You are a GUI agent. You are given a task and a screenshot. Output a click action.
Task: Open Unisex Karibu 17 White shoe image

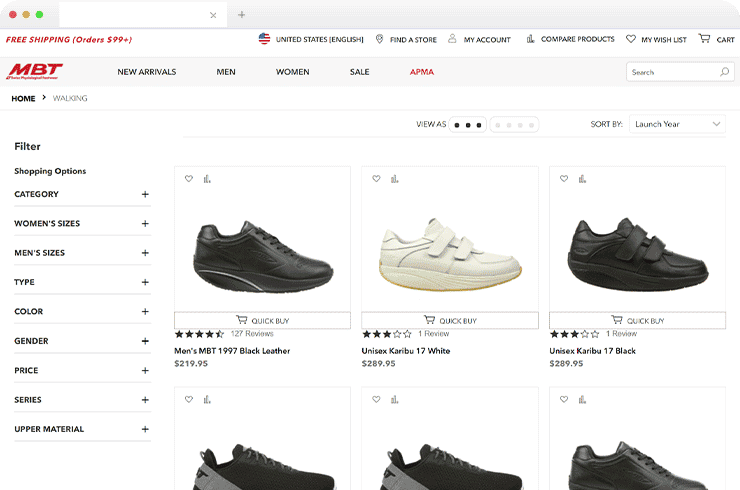pos(450,255)
